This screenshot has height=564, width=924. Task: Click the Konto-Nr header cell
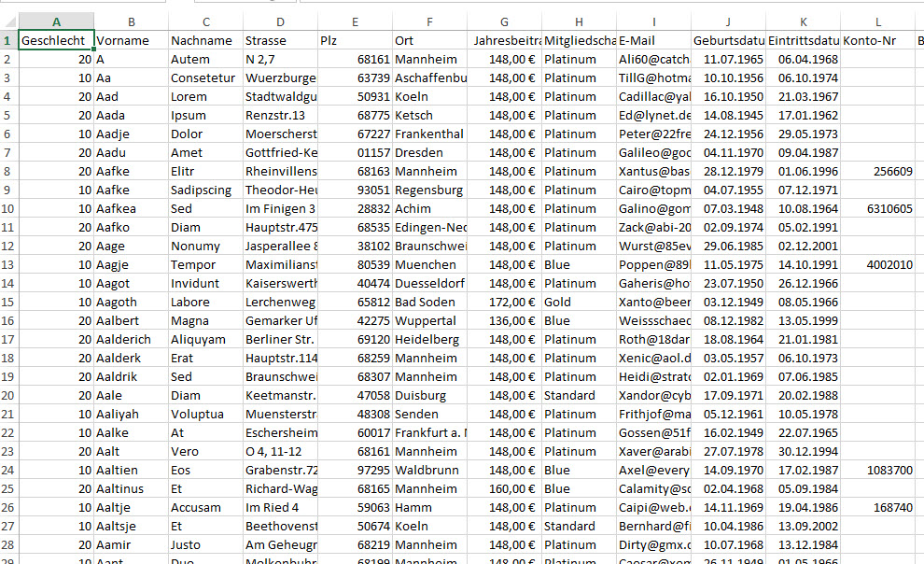(x=877, y=40)
